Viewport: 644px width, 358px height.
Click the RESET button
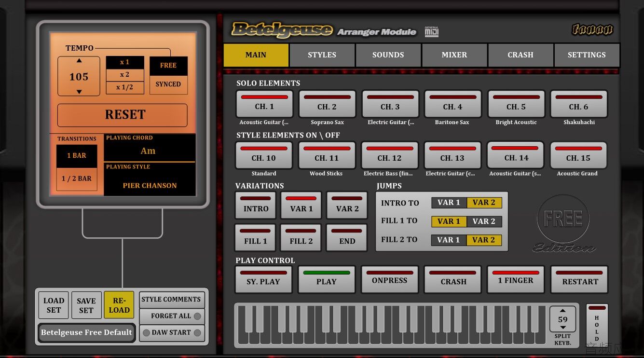tap(123, 115)
